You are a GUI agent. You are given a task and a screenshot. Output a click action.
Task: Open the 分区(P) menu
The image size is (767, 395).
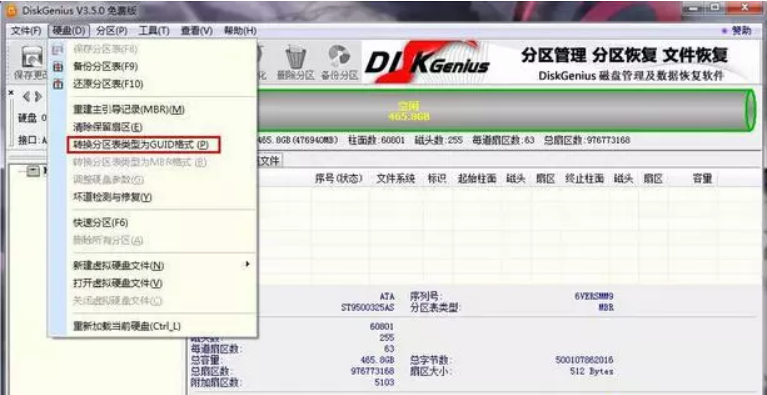(112, 31)
